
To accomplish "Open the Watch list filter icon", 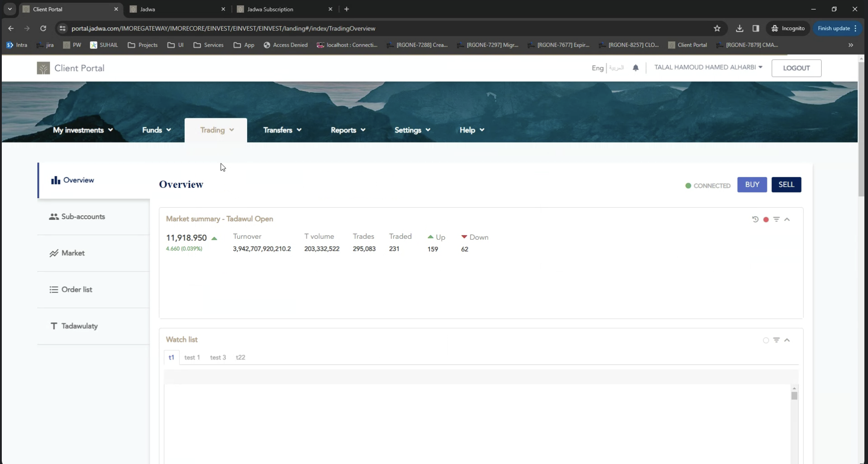I will [x=776, y=340].
